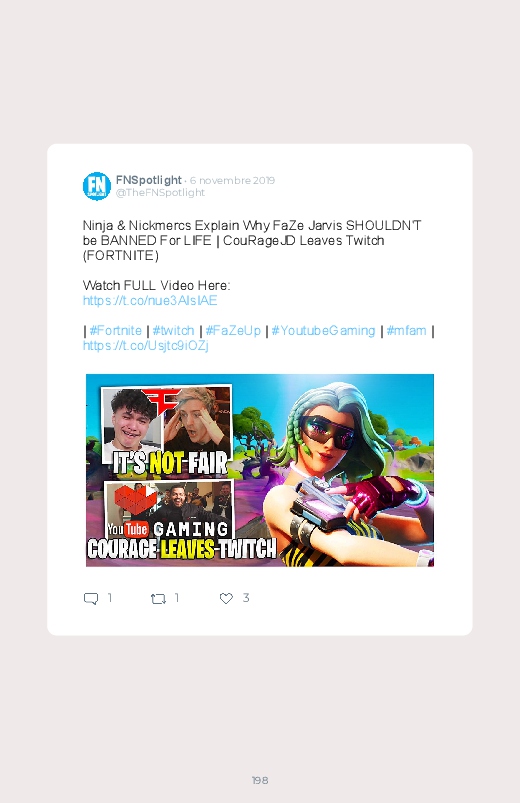520x803 pixels.
Task: Click the #YoutubeGaming hashtag
Action: coord(323,330)
